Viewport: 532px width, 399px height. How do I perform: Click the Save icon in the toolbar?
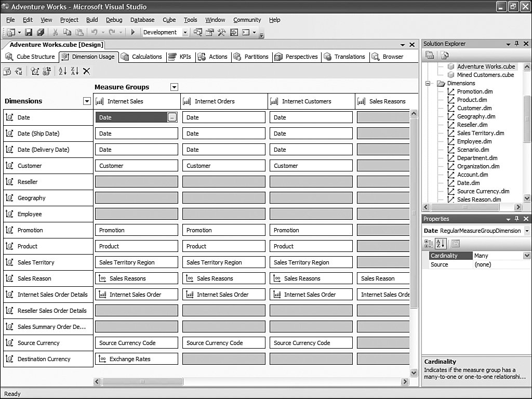[29, 32]
